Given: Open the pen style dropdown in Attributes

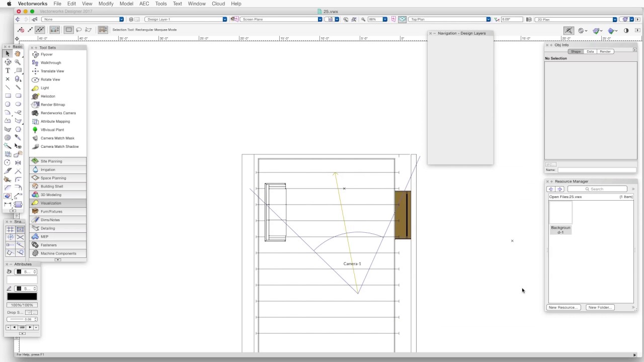Looking at the screenshot, I should pos(27,289).
